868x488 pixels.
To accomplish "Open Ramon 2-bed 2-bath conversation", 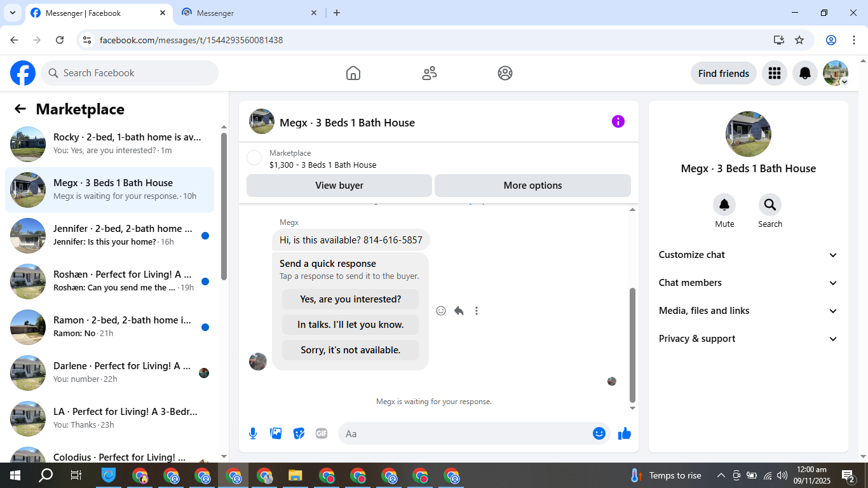I will click(109, 327).
